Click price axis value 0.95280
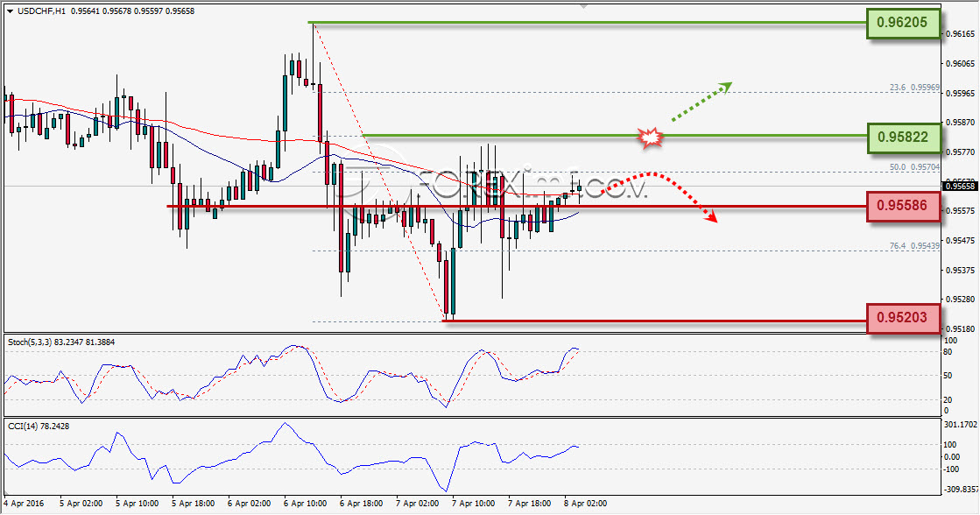Viewport: 980px width, 515px height. click(x=959, y=300)
